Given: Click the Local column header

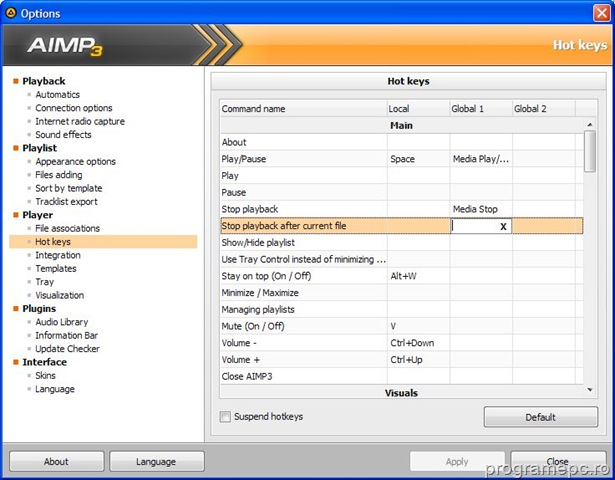Looking at the screenshot, I should (x=418, y=109).
